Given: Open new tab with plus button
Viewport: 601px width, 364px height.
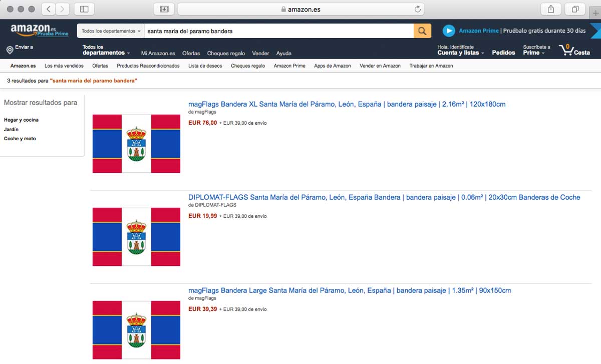Looking at the screenshot, I should pos(594,13).
